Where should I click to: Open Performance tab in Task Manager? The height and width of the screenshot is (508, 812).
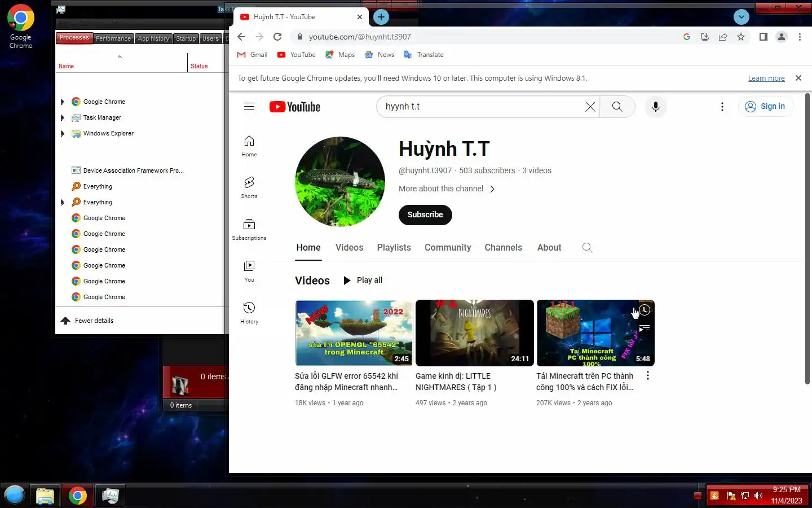click(x=113, y=38)
